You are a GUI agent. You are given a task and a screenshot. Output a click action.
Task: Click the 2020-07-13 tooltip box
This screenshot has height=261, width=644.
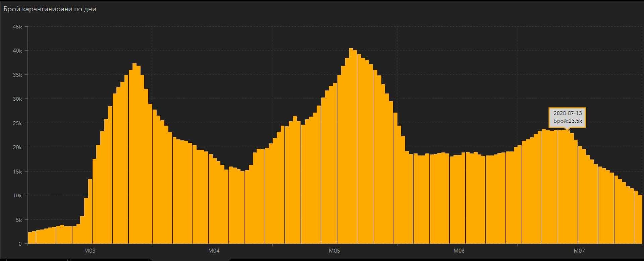pyautogui.click(x=567, y=117)
